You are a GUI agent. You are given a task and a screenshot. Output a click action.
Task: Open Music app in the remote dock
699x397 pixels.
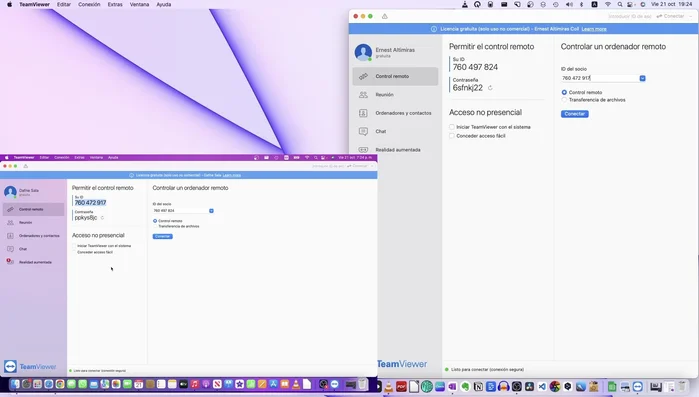tap(195, 384)
